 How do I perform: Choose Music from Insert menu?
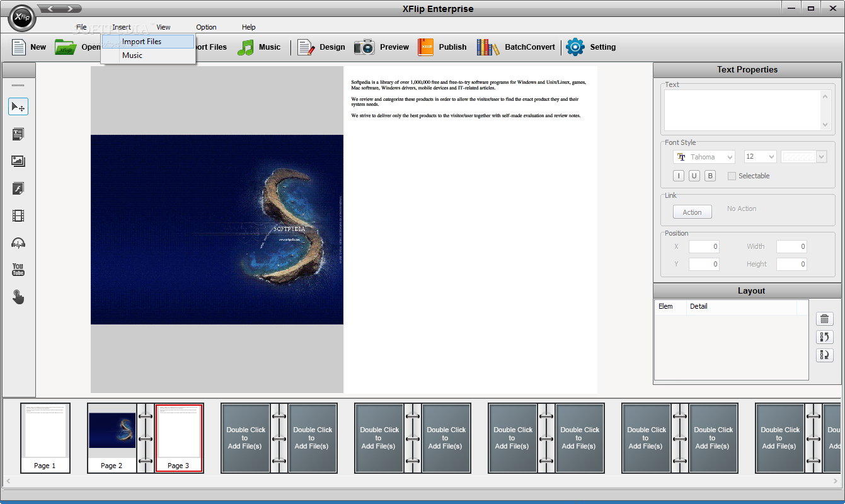pos(148,55)
